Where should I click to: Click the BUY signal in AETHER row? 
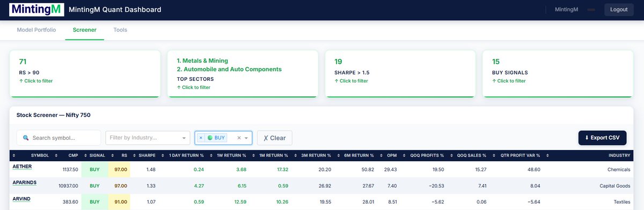[95, 169]
